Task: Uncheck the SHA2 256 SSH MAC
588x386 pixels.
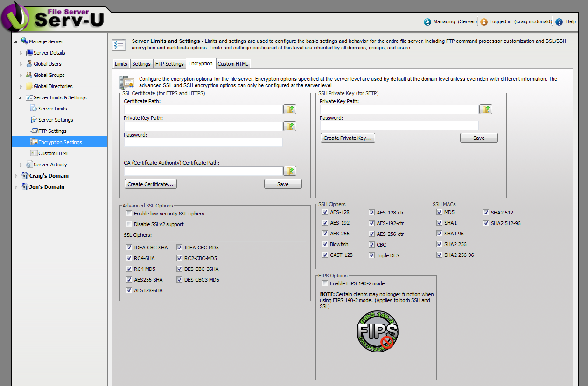Action: (440, 244)
